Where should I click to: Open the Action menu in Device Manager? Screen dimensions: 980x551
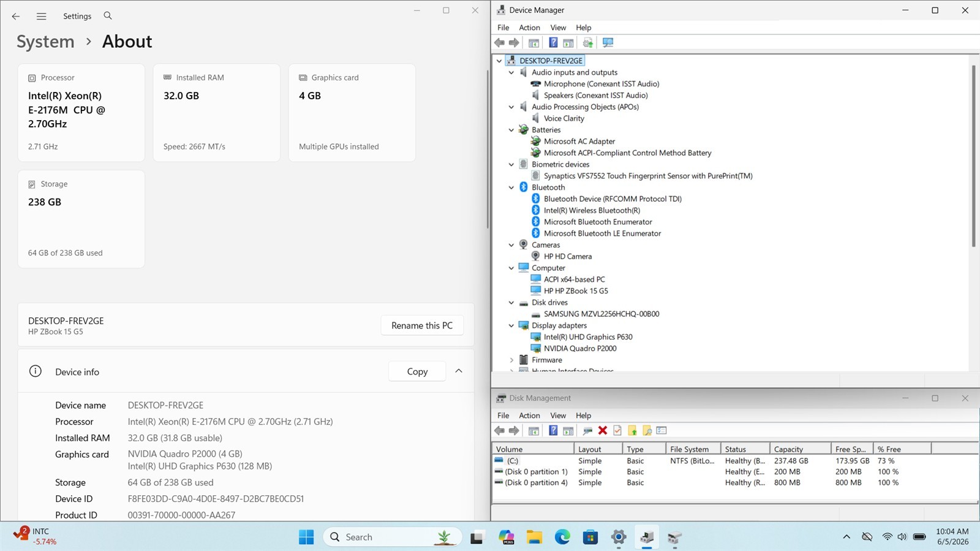tap(529, 28)
